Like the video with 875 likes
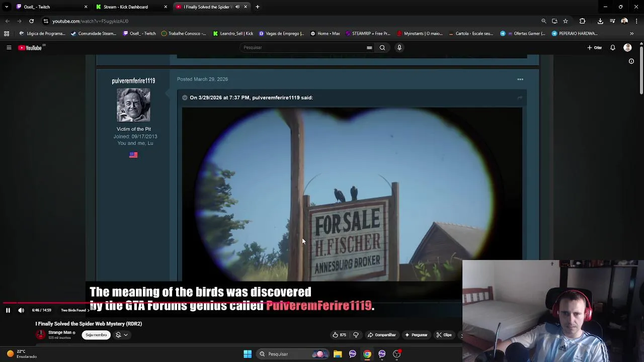This screenshot has height=362, width=644. [x=339, y=335]
